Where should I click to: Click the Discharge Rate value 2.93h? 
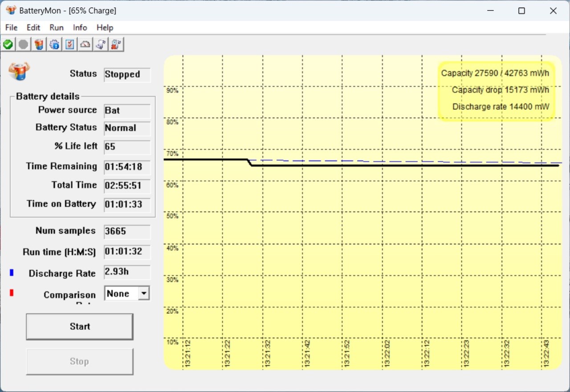click(127, 272)
